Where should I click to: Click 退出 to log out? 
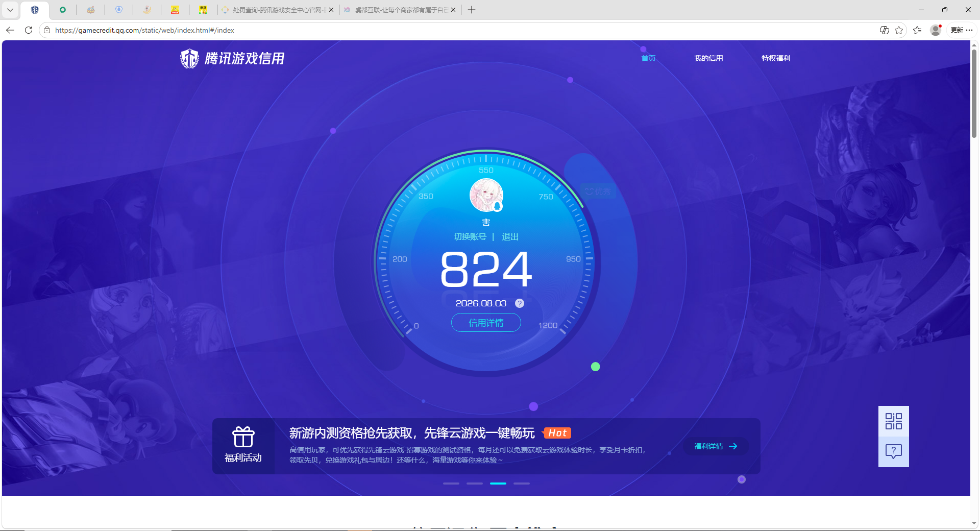(510, 236)
